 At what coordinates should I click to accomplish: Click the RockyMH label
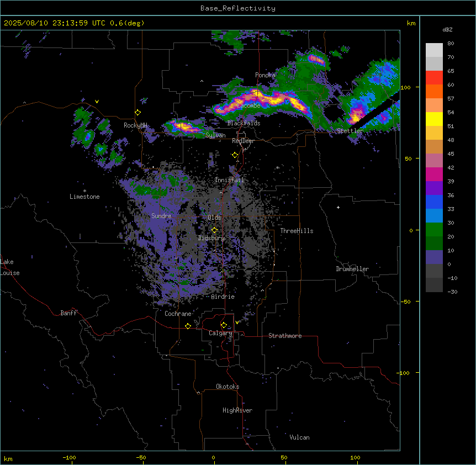[135, 125]
